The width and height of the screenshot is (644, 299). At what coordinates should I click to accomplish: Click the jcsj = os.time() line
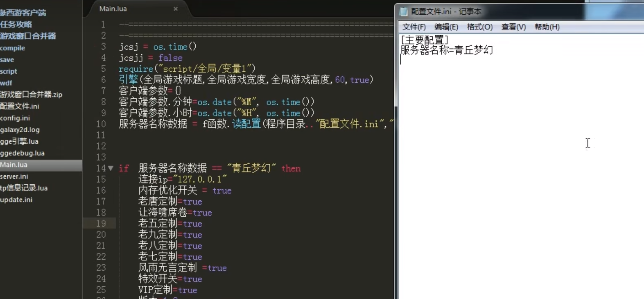click(158, 47)
